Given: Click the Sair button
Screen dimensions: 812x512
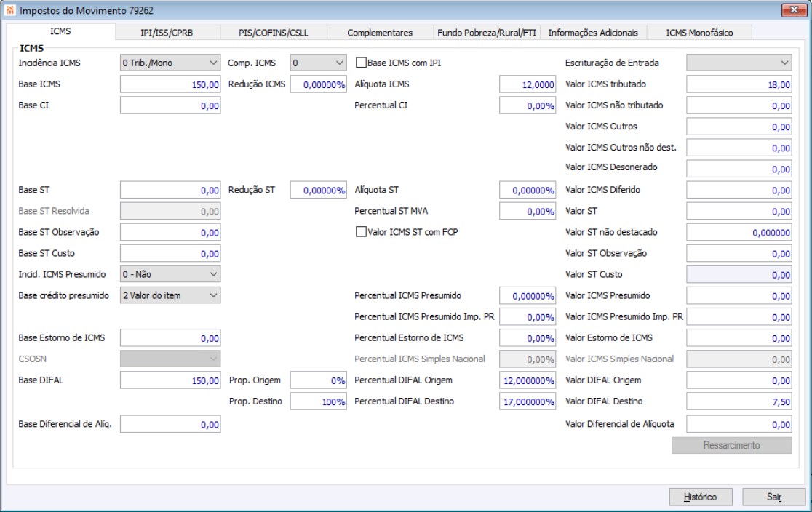Looking at the screenshot, I should point(774,497).
